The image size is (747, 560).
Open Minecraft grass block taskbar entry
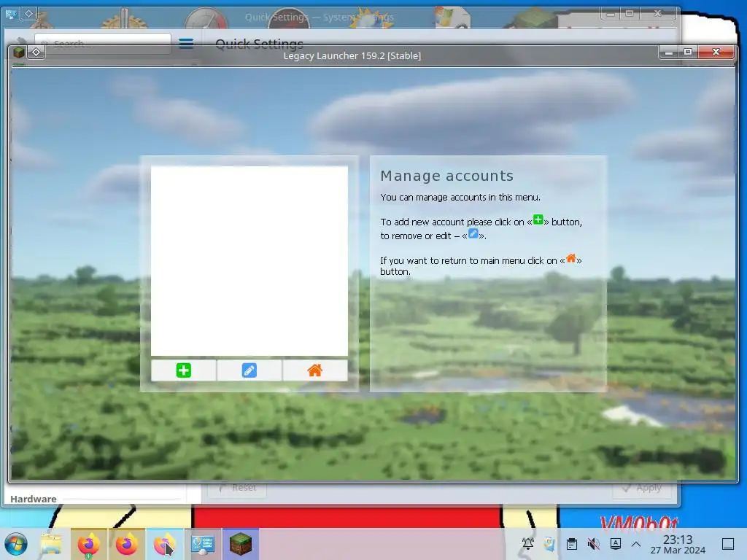coord(241,544)
